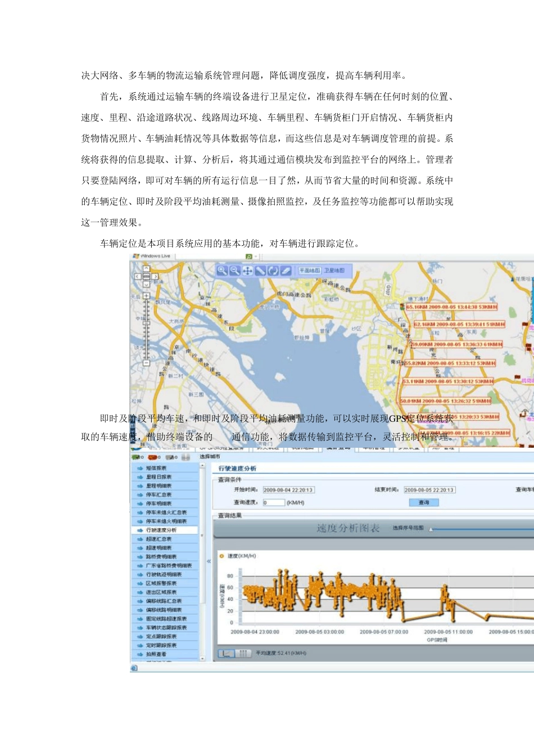Activate the pan/move tool on map toolbar
The image size is (534, 756).
(x=247, y=271)
